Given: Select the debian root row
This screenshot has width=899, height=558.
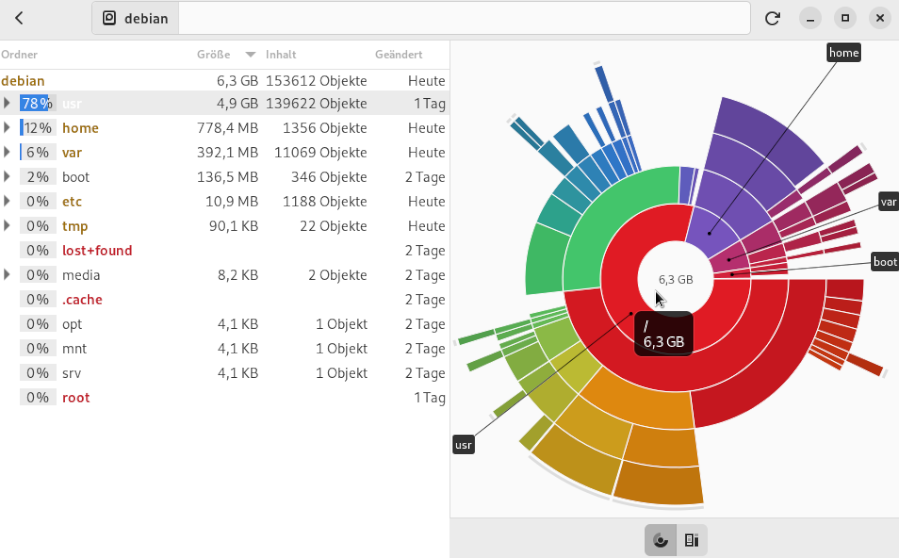Looking at the screenshot, I should [224, 81].
